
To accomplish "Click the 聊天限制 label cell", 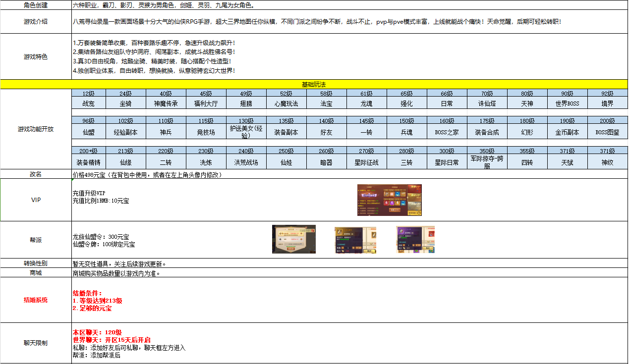I will click(x=36, y=343).
